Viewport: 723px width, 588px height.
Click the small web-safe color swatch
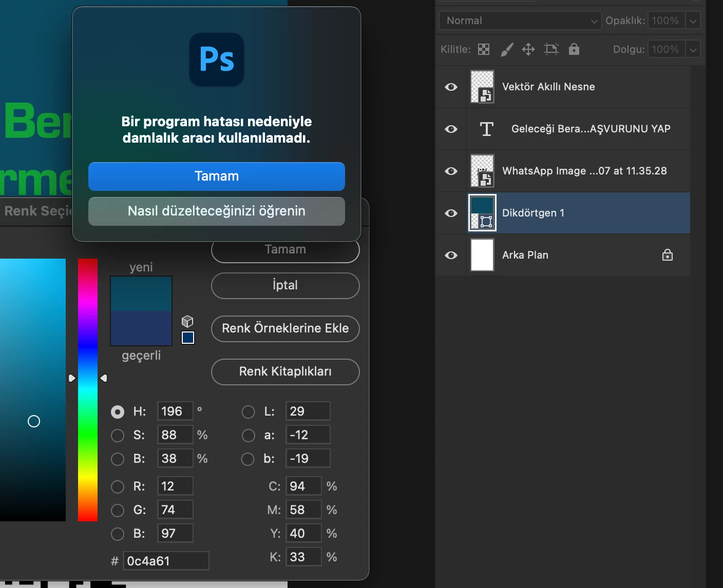tap(188, 338)
